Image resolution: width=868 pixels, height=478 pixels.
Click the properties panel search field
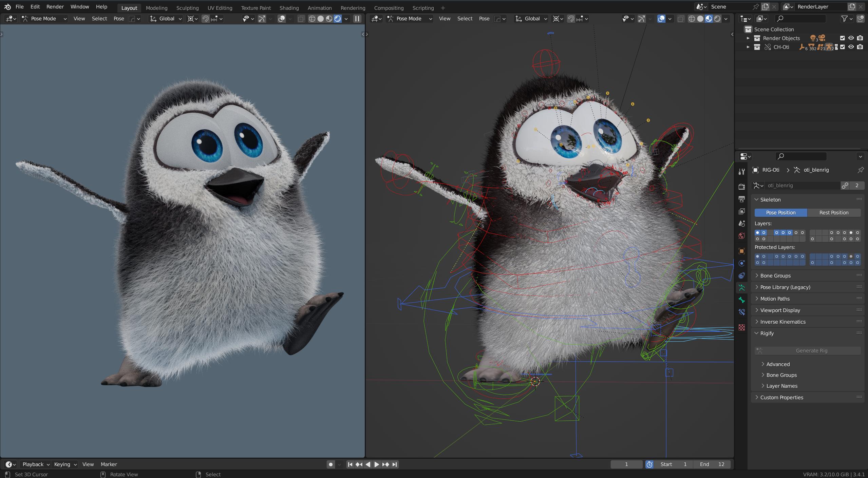click(x=801, y=156)
